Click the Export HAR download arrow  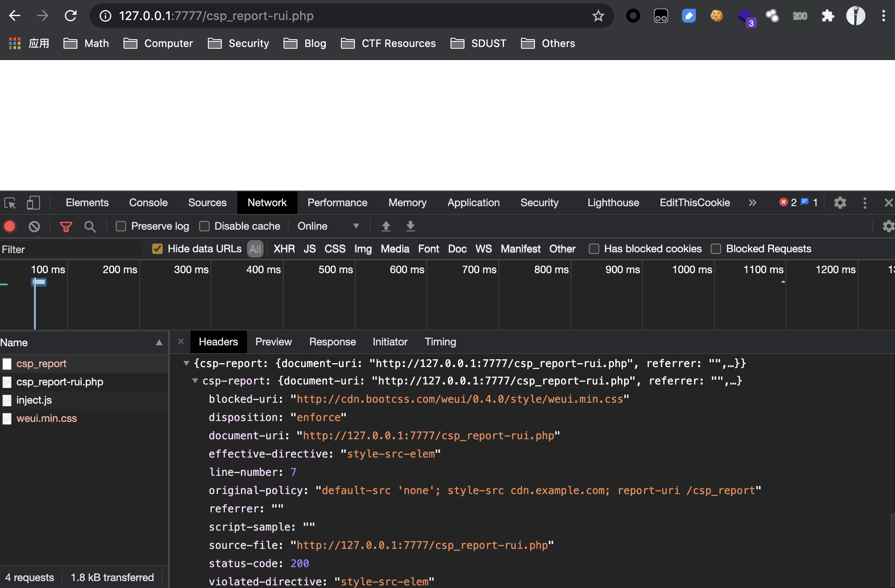[410, 226]
